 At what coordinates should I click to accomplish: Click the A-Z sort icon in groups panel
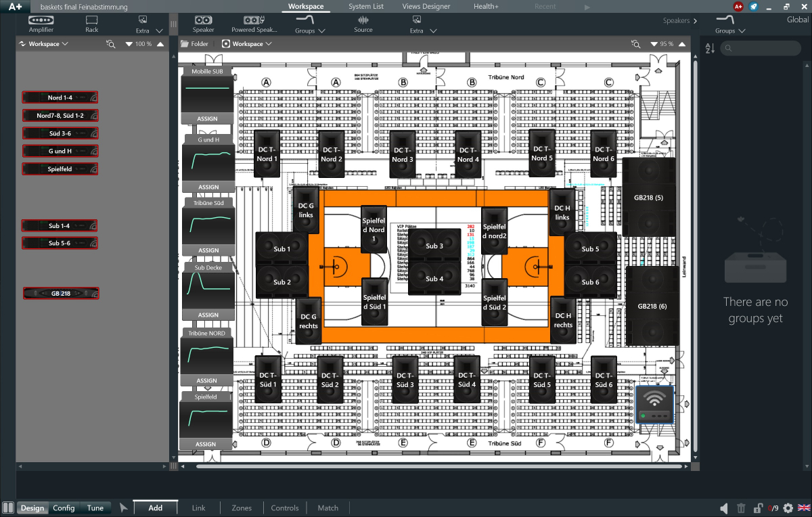710,48
